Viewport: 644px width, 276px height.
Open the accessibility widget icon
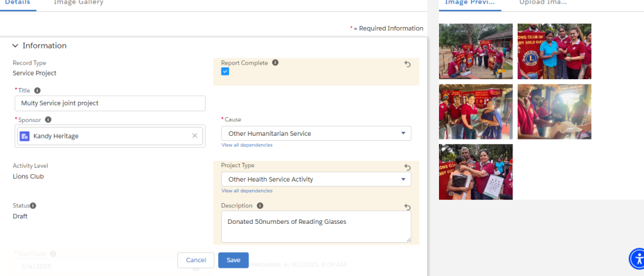[x=638, y=258]
